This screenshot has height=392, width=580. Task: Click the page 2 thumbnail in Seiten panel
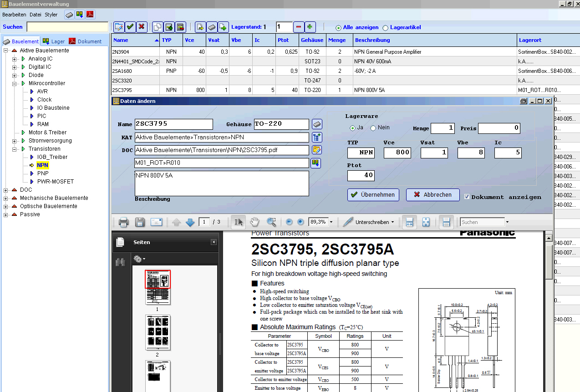click(x=158, y=332)
